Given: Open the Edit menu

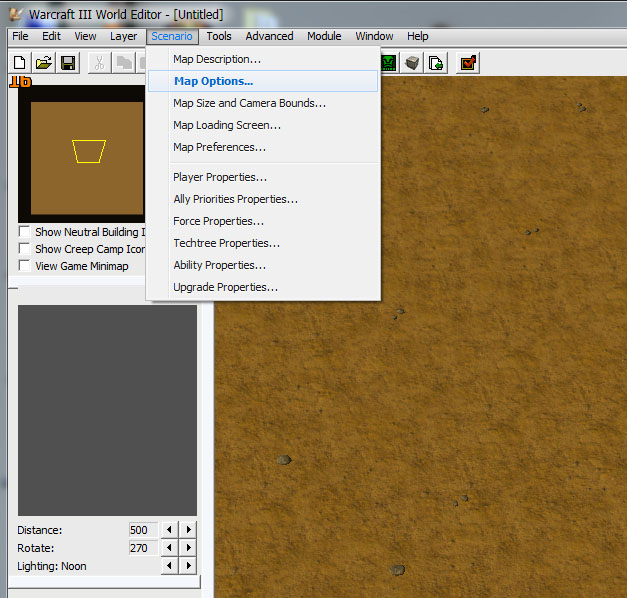Looking at the screenshot, I should [x=51, y=36].
